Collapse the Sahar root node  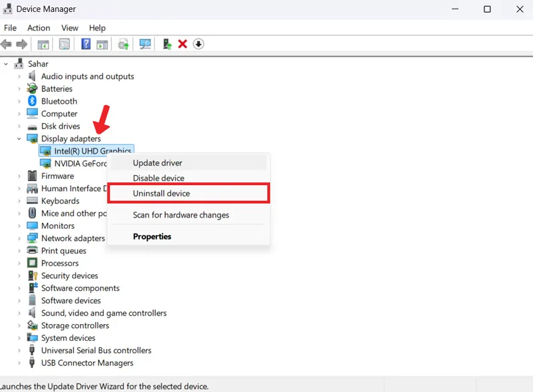coord(6,64)
